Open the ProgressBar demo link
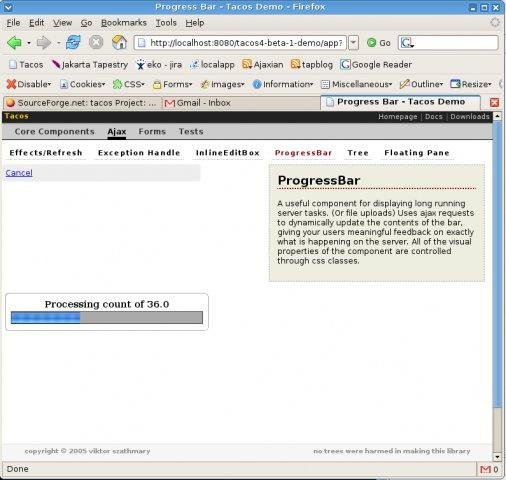The height and width of the screenshot is (480, 506). tap(303, 153)
